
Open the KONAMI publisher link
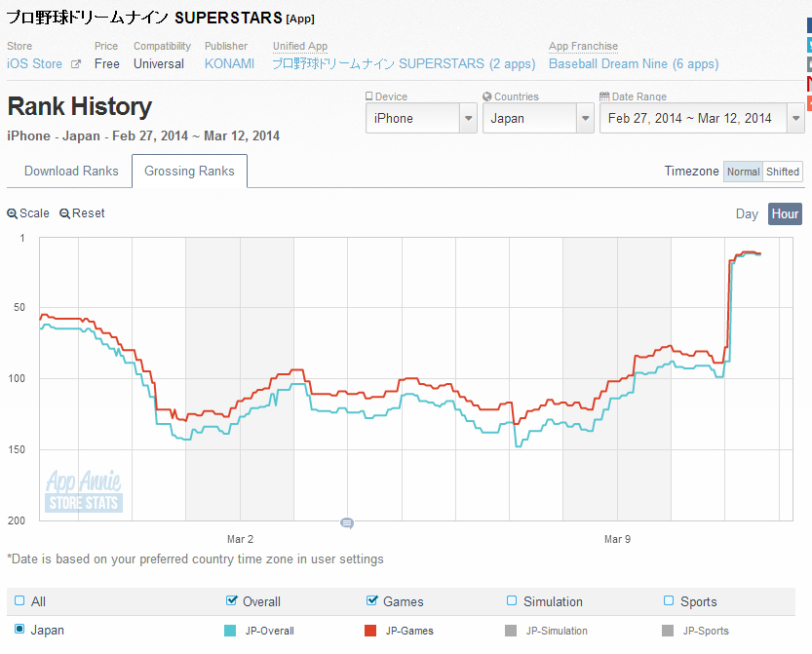coord(229,63)
